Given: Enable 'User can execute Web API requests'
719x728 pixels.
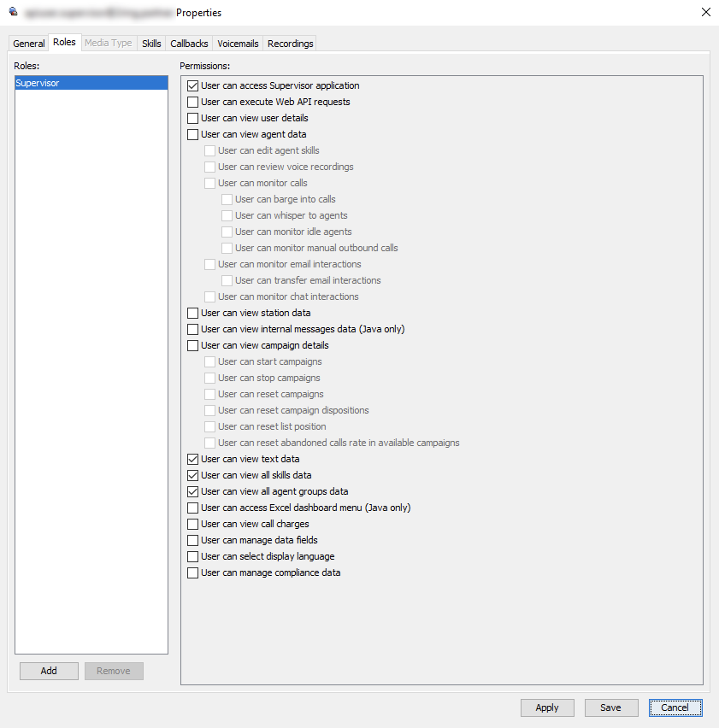Looking at the screenshot, I should [x=192, y=102].
